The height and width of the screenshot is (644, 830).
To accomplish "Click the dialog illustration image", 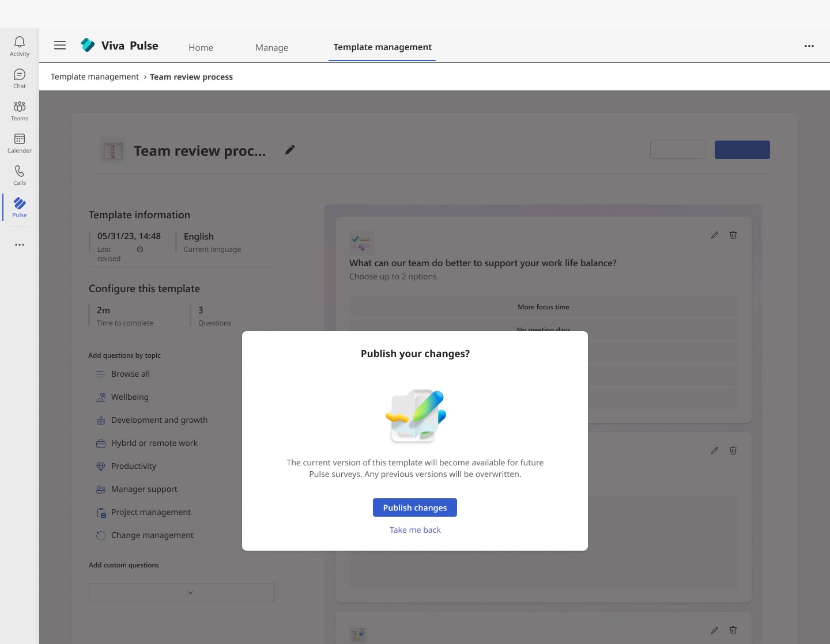I will (x=416, y=416).
